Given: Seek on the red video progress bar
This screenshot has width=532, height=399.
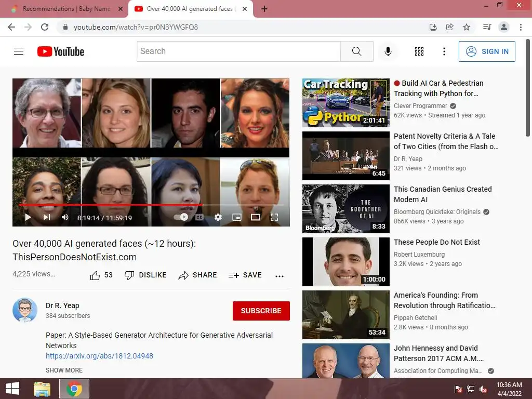Looking at the screenshot, I should 151,205.
